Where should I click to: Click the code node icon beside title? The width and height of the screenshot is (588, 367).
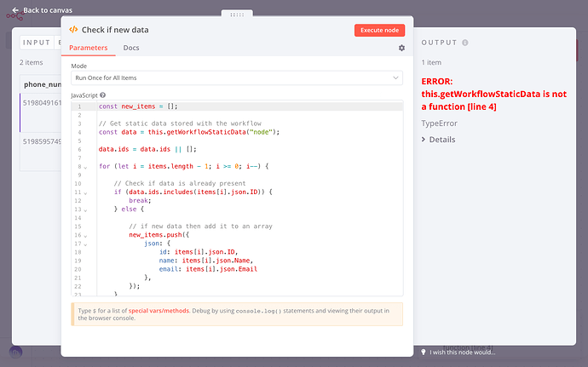coord(73,30)
